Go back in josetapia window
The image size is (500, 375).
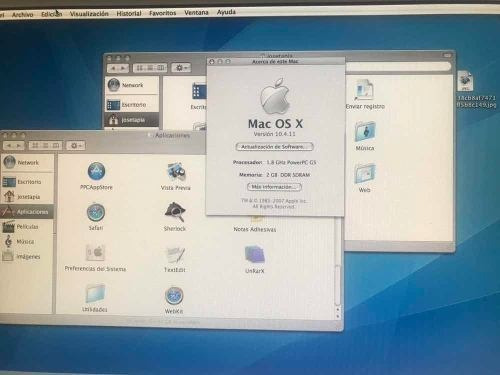113,68
